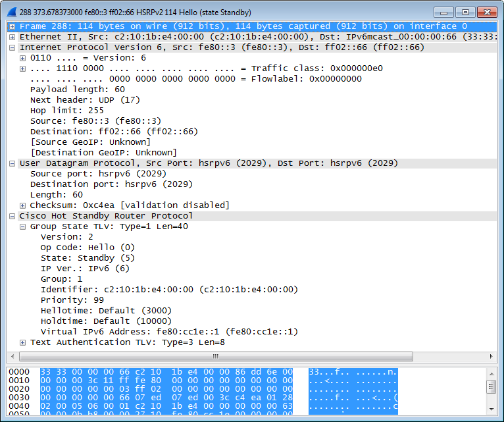
Task: Collapse the Cisco Hot Standby Router Protocol section
Action: click(x=13, y=216)
